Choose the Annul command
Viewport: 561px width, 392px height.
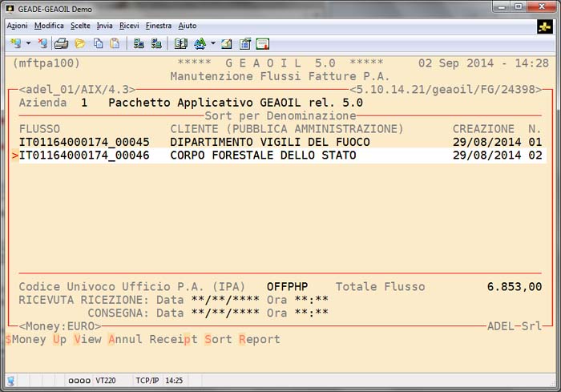(x=125, y=339)
